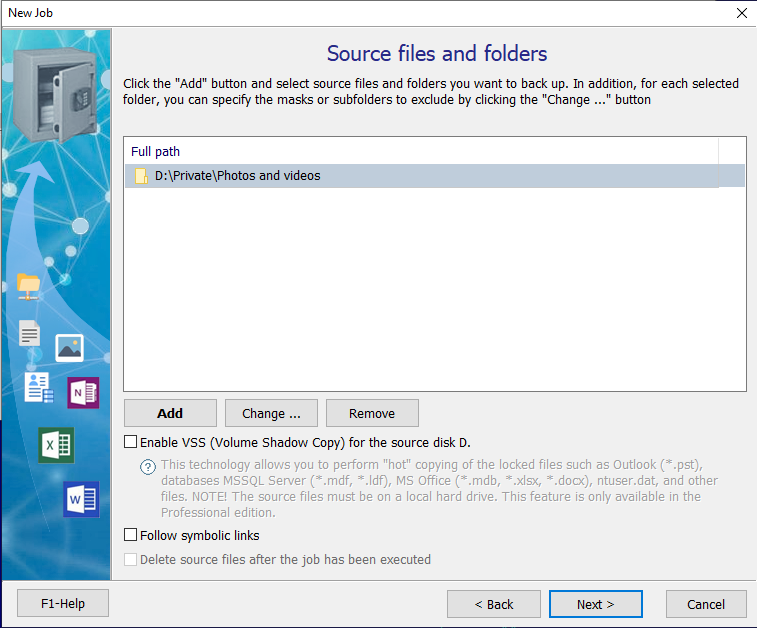
Task: Click the picture image icon
Action: click(x=69, y=346)
